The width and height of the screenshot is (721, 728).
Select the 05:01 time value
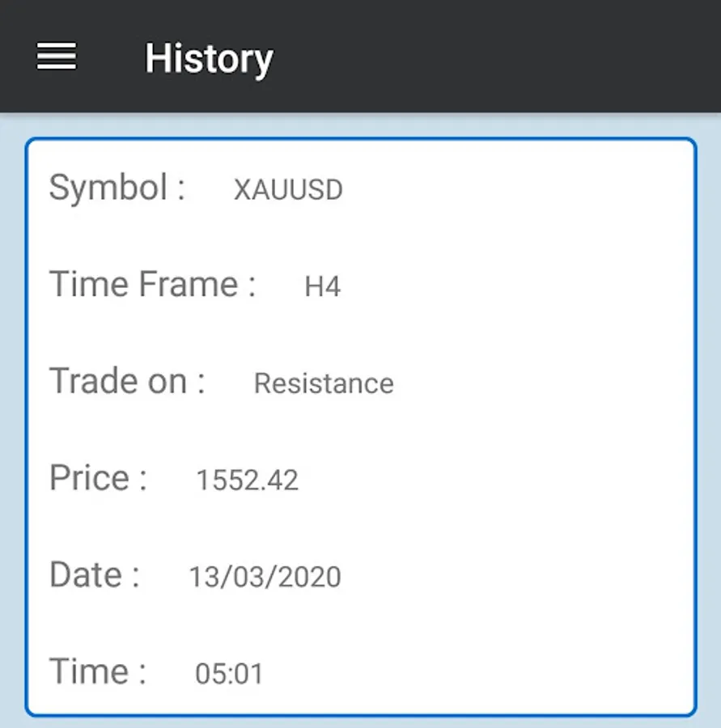pos(229,674)
